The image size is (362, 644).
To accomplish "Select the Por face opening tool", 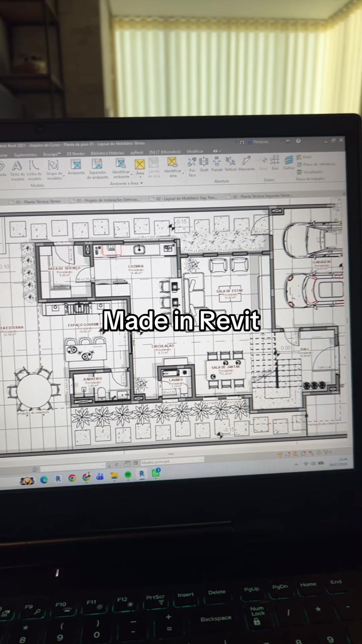I will point(192,167).
